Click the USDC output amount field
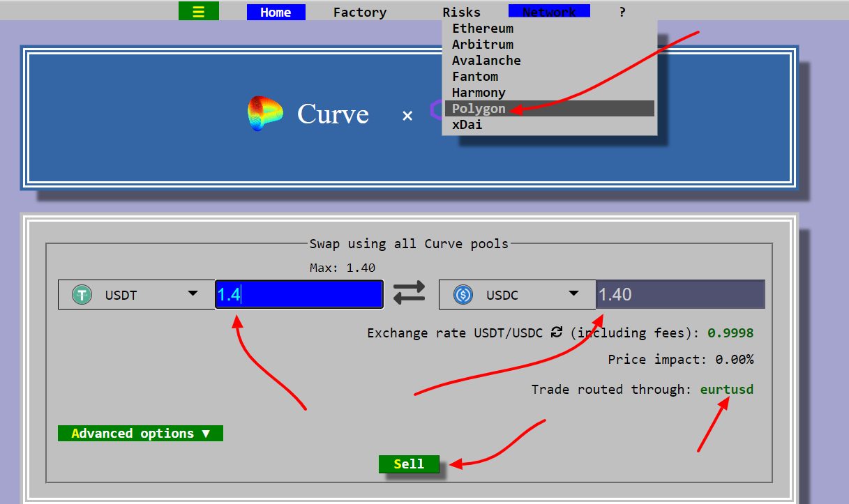 coord(680,294)
